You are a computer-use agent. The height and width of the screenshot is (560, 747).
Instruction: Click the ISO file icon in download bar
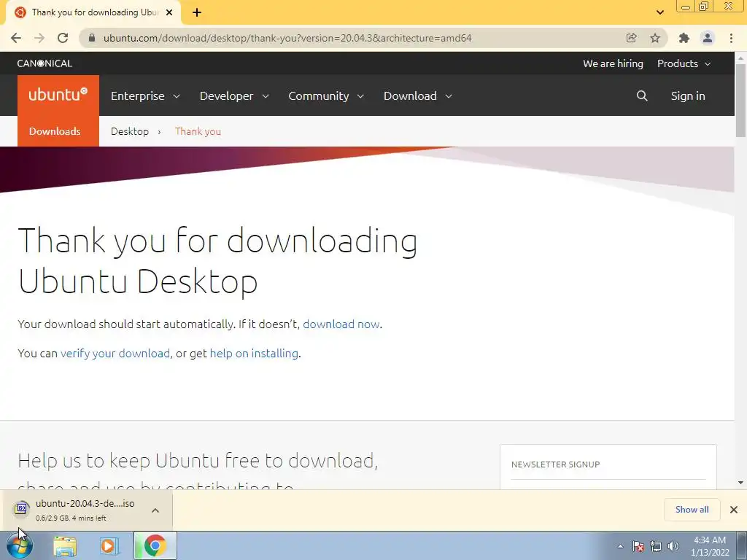(21, 508)
